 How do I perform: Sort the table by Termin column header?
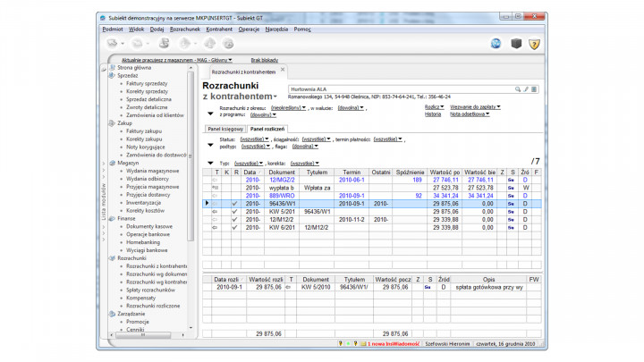coord(352,171)
